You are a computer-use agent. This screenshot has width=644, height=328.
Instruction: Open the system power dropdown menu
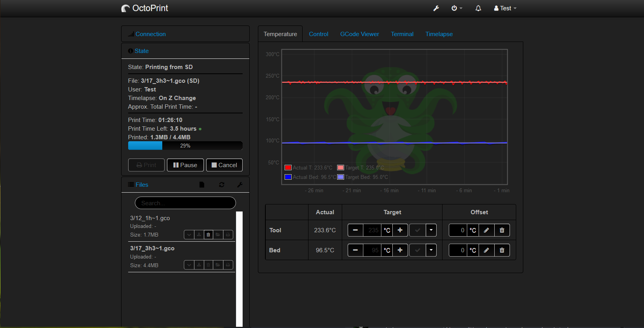pos(457,8)
